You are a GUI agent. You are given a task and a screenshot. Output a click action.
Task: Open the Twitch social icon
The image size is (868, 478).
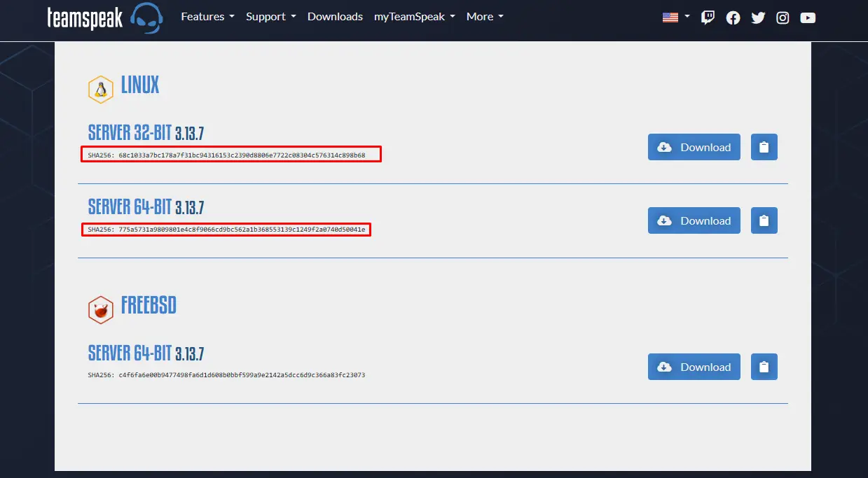[708, 17]
